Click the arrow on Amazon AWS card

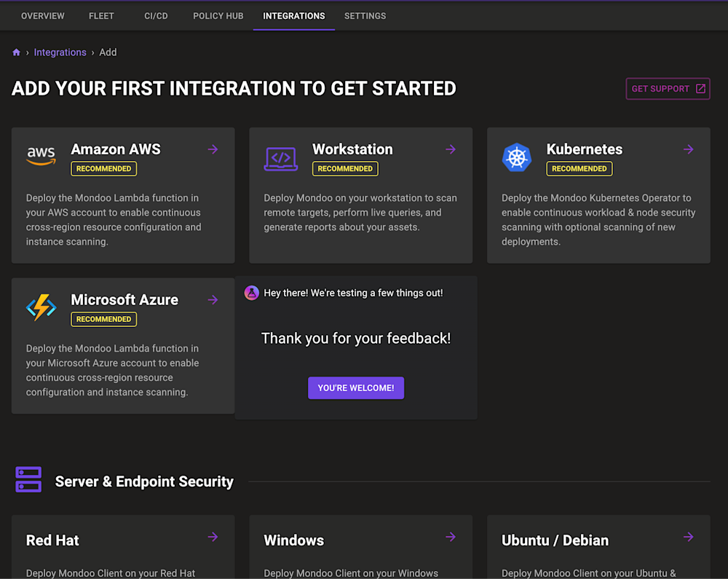[x=213, y=149]
